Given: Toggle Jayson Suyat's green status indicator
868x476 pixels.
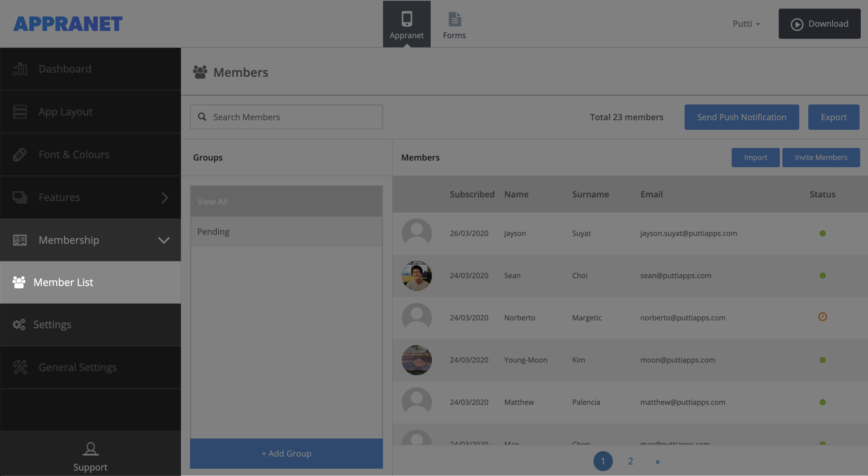Looking at the screenshot, I should pyautogui.click(x=823, y=233).
